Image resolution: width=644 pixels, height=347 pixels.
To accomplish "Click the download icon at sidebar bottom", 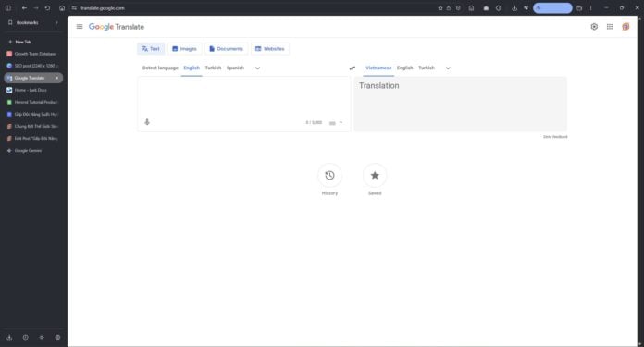I will (x=9, y=337).
